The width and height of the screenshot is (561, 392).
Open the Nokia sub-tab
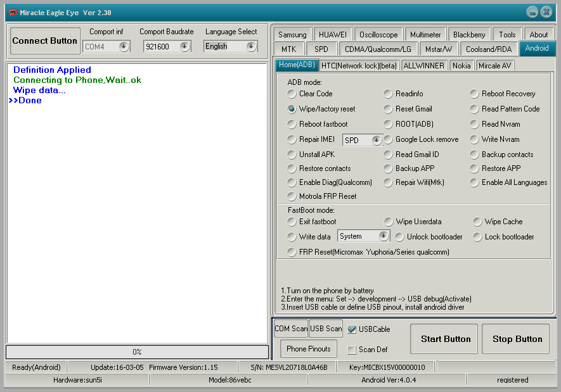coord(461,66)
